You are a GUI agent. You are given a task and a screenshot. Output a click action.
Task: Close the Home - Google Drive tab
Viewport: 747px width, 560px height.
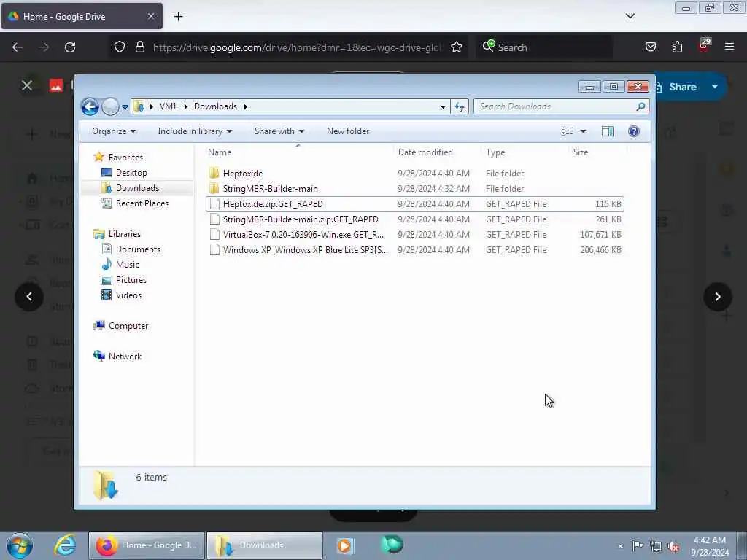point(150,16)
